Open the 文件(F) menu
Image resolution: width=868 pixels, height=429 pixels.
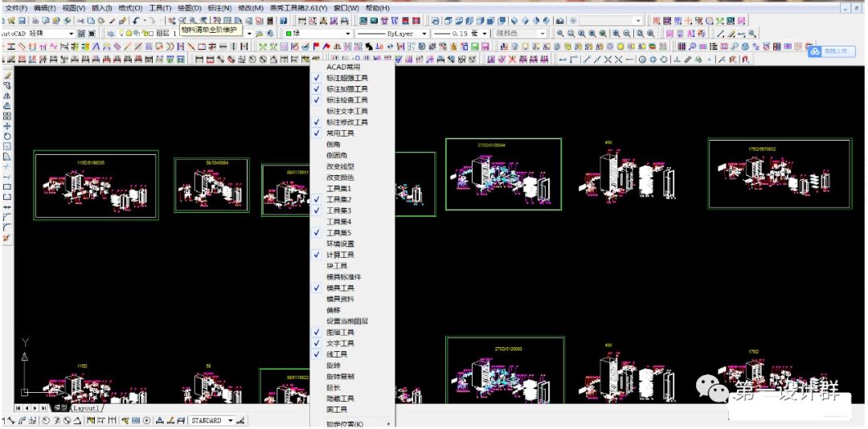click(x=16, y=8)
